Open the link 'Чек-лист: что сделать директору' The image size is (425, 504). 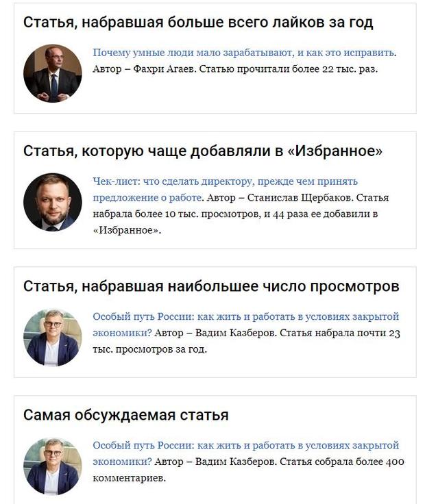tap(226, 181)
